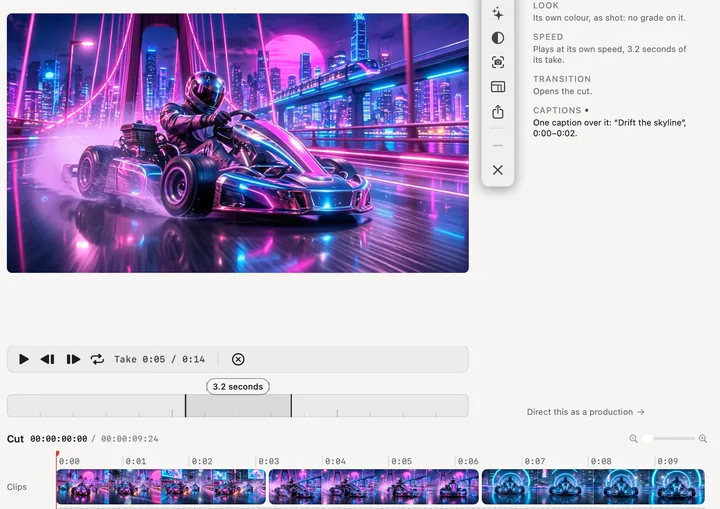Click the video preview frame
The height and width of the screenshot is (509, 720).
(x=238, y=143)
